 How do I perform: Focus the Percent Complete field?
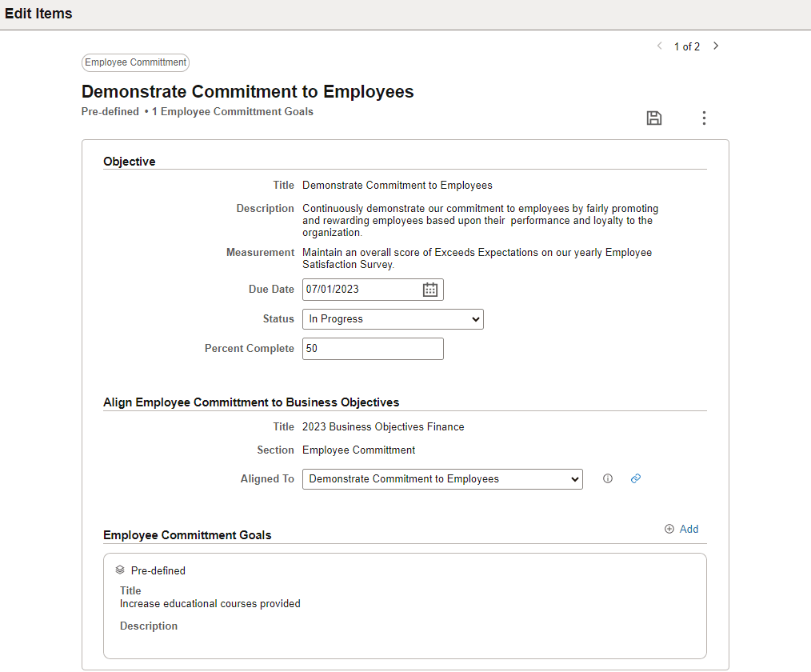373,349
